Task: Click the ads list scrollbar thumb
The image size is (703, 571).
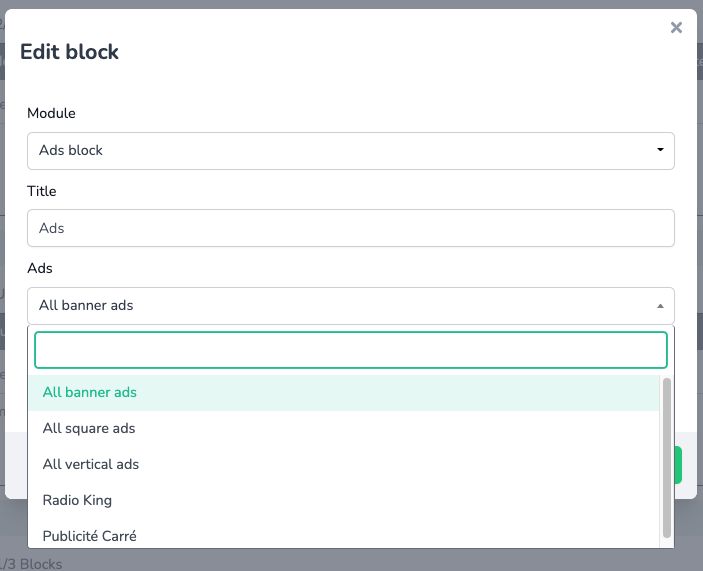Action: [667, 455]
